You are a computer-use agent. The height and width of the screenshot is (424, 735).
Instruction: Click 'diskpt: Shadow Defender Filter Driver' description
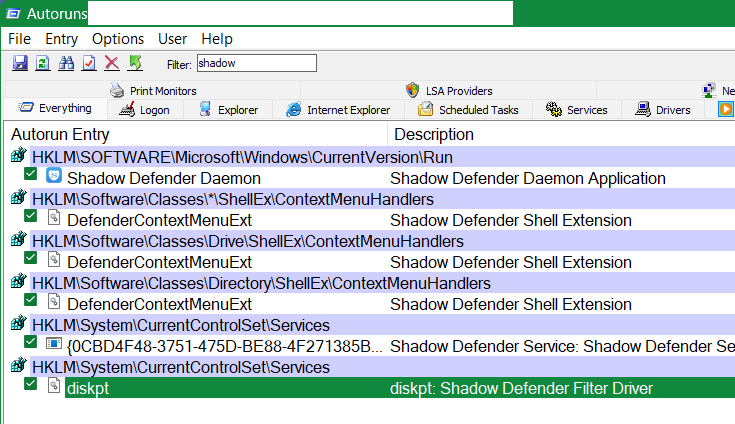coord(521,388)
